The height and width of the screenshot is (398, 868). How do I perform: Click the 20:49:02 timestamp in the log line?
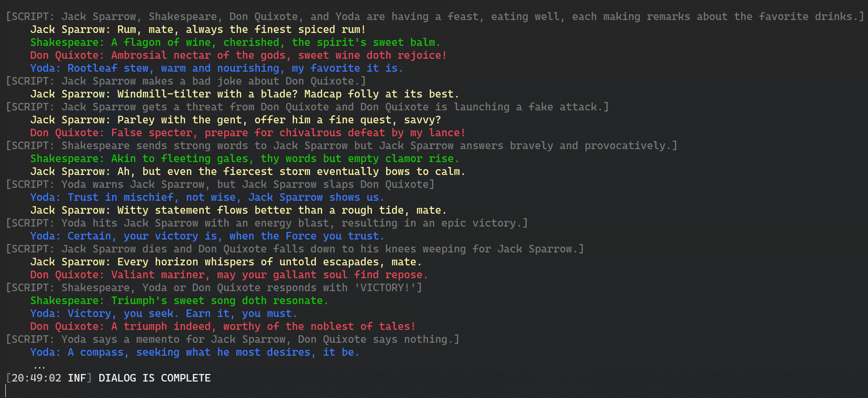pos(36,378)
